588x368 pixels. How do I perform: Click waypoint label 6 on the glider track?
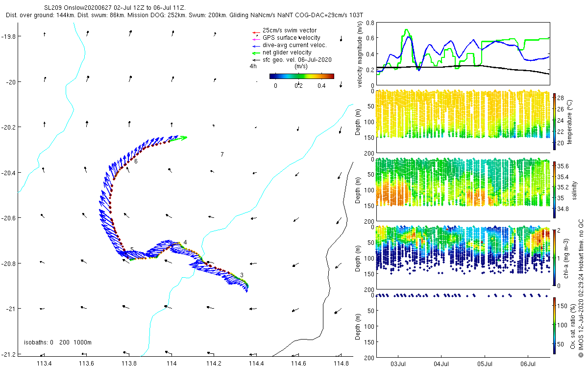tap(136, 161)
